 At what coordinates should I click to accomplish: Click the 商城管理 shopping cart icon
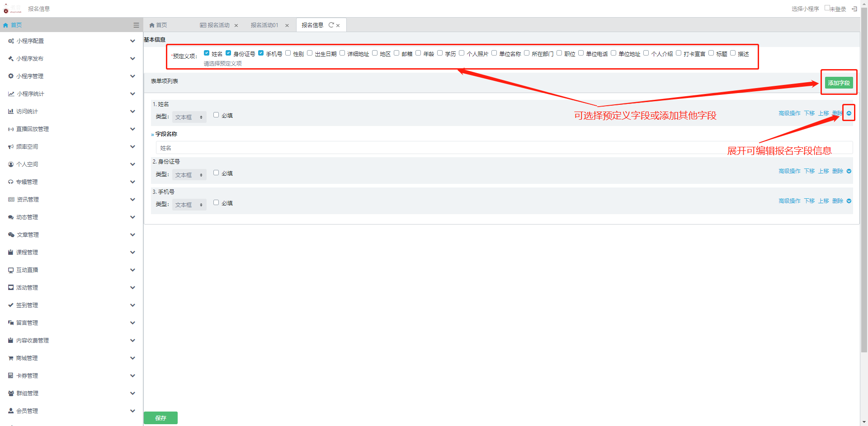click(x=11, y=358)
